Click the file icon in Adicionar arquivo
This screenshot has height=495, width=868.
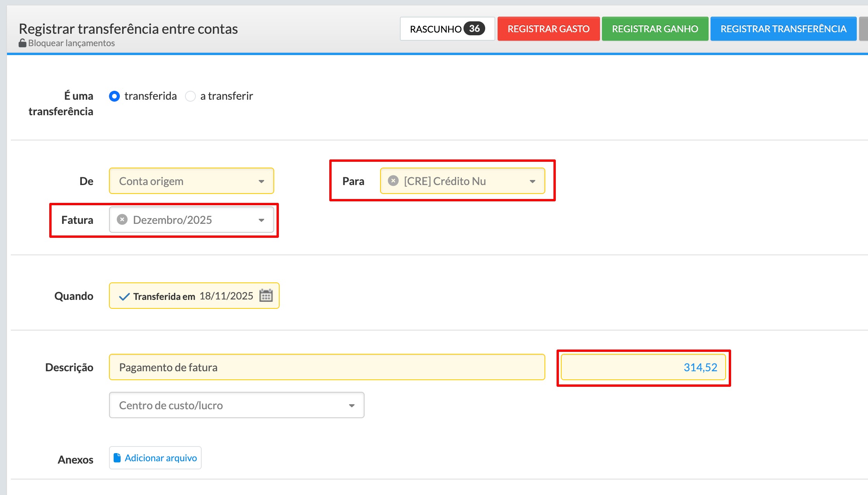click(117, 458)
